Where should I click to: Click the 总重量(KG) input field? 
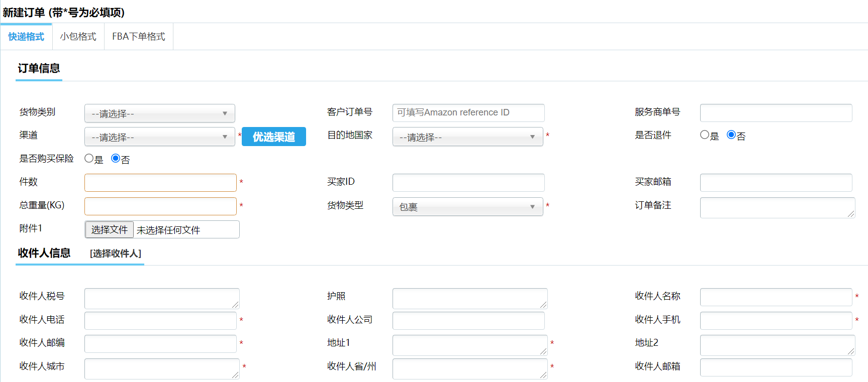pos(160,206)
